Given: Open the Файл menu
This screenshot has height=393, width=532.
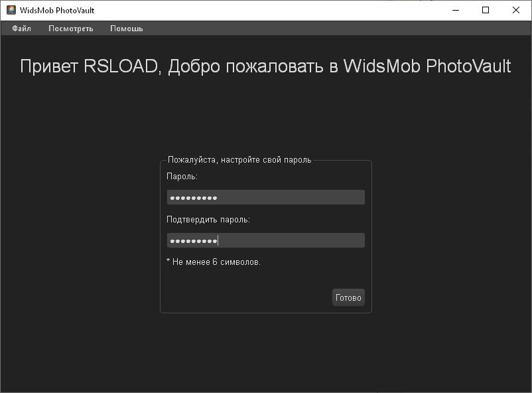Looking at the screenshot, I should pos(20,29).
